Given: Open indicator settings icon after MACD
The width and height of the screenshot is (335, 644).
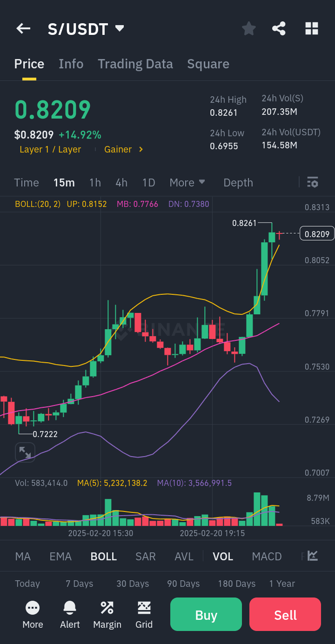Looking at the screenshot, I should coord(313,556).
